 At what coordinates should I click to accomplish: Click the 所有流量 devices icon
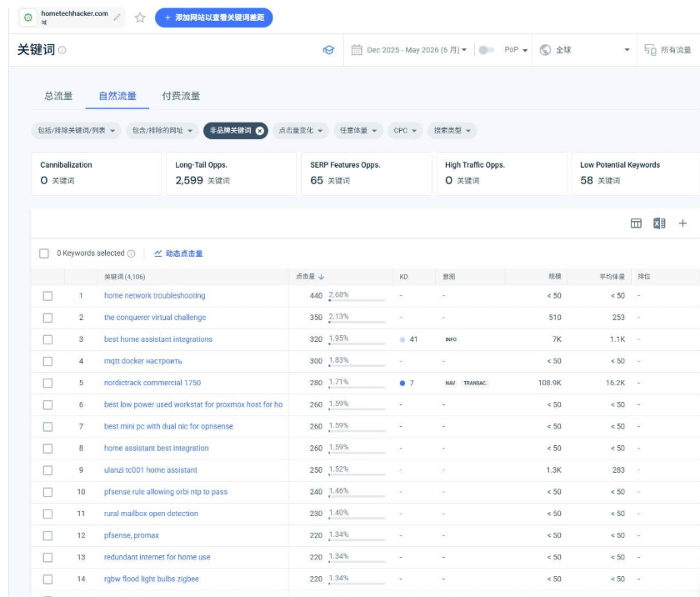(x=650, y=50)
